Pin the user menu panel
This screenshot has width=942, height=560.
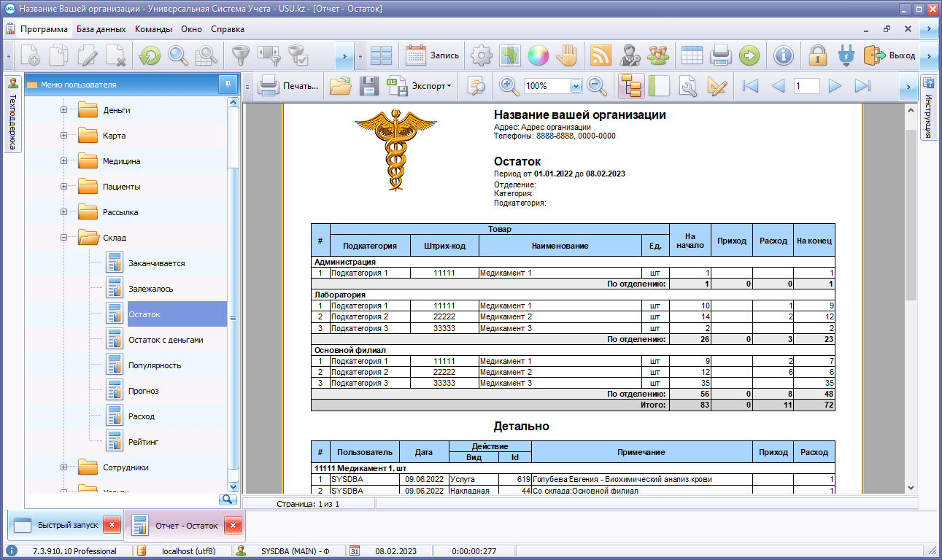coord(228,85)
